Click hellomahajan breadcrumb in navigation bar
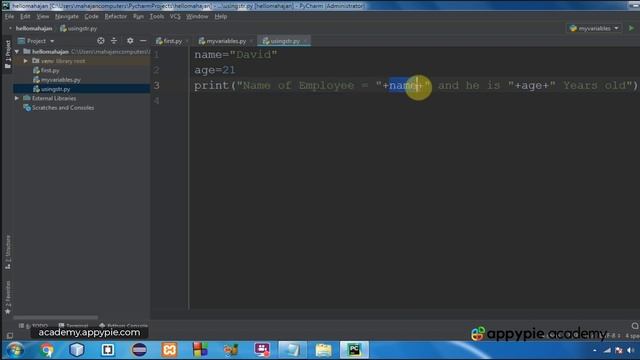Viewport: 640px width, 360px height. tap(34, 29)
